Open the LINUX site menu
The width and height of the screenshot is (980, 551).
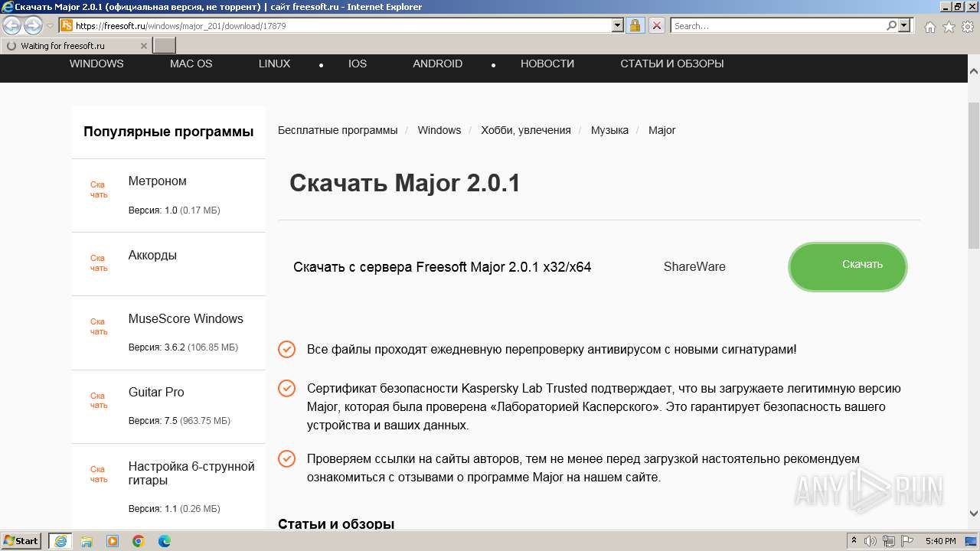click(274, 64)
